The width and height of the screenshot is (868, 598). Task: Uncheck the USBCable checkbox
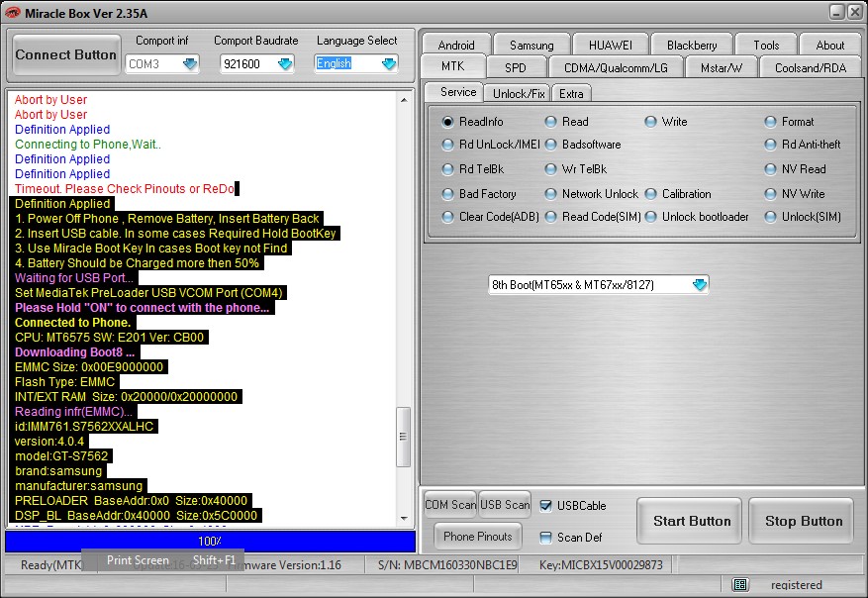coord(545,506)
